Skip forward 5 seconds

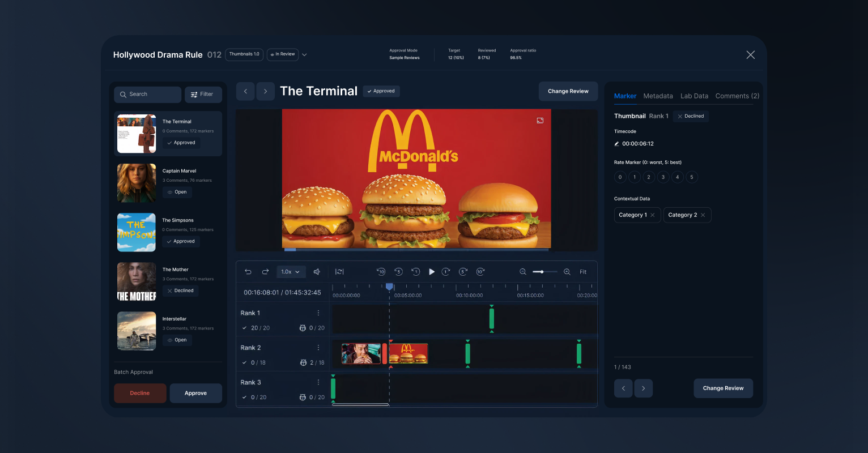point(463,272)
